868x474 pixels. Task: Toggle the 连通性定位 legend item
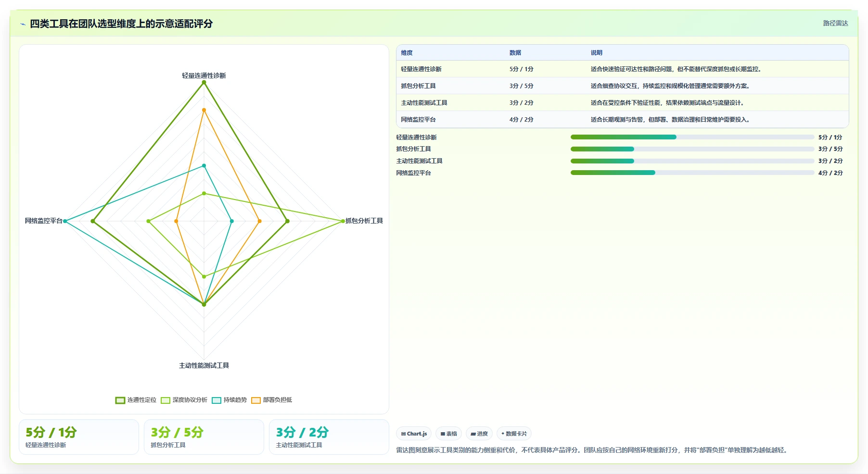tap(136, 400)
